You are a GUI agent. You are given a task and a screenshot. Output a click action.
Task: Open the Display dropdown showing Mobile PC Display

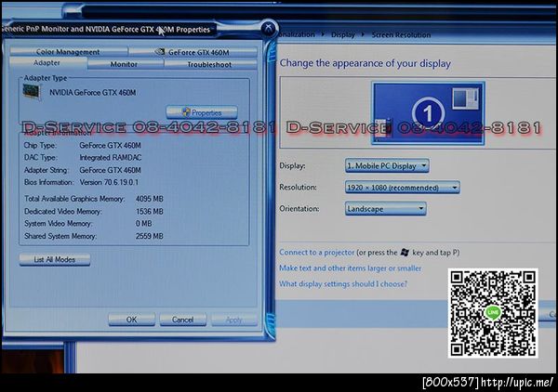[x=387, y=166]
